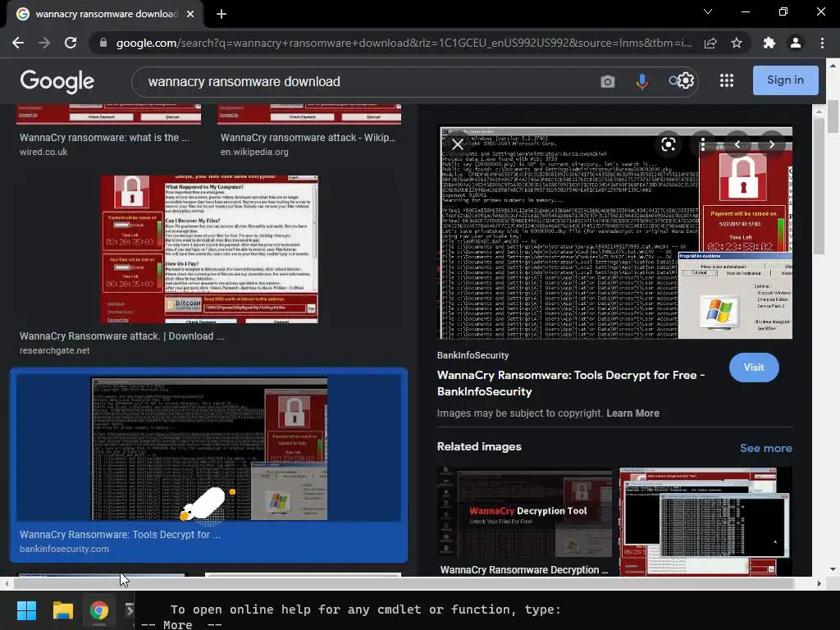Search by image using the camera icon
This screenshot has height=630, width=840.
click(x=608, y=81)
